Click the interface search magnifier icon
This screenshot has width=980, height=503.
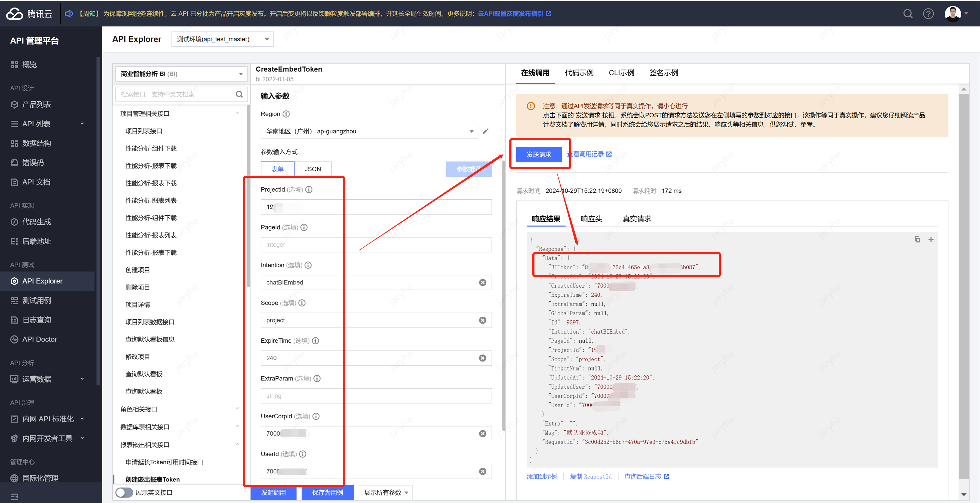[239, 94]
